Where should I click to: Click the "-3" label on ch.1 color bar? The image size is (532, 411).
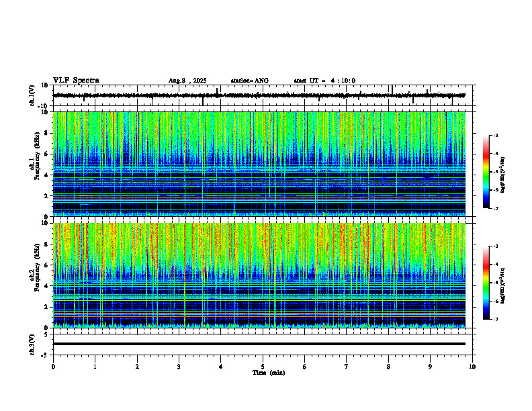pyautogui.click(x=496, y=135)
